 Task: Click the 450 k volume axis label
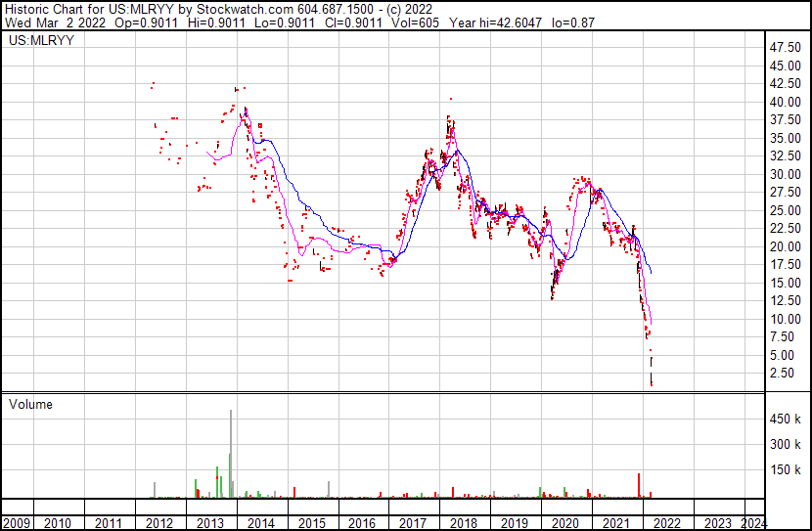785,420
